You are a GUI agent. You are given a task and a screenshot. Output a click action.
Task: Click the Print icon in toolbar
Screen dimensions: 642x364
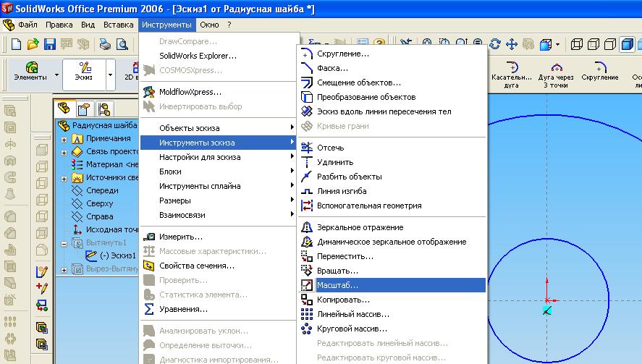click(x=105, y=44)
